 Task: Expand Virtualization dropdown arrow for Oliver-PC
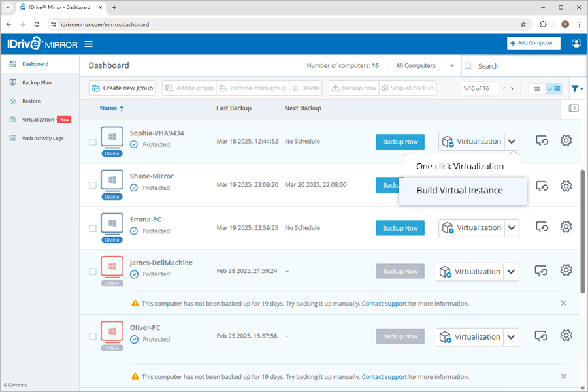click(x=511, y=337)
